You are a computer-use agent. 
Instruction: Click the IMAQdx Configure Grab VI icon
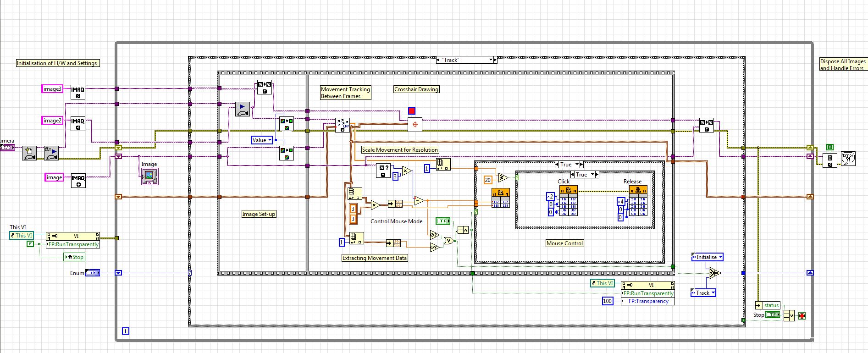51,153
